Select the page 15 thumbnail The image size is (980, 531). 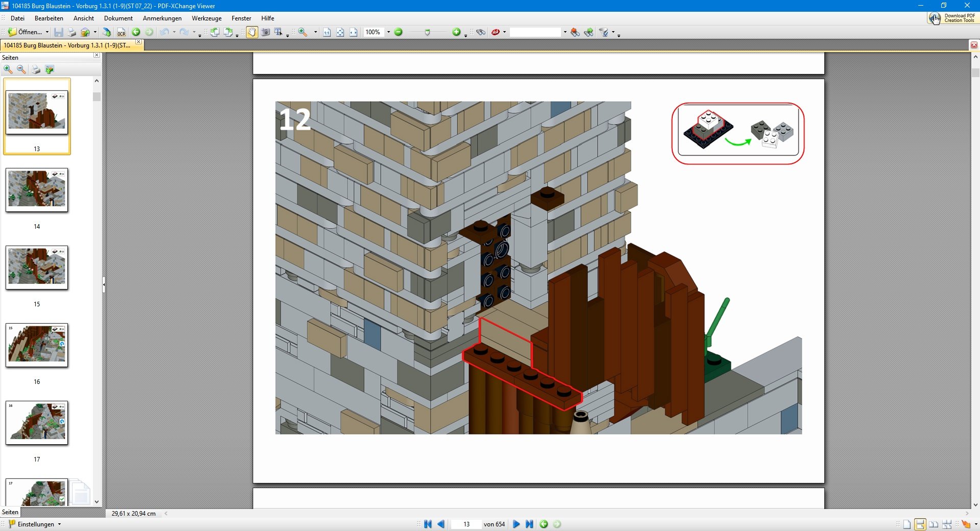click(37, 267)
